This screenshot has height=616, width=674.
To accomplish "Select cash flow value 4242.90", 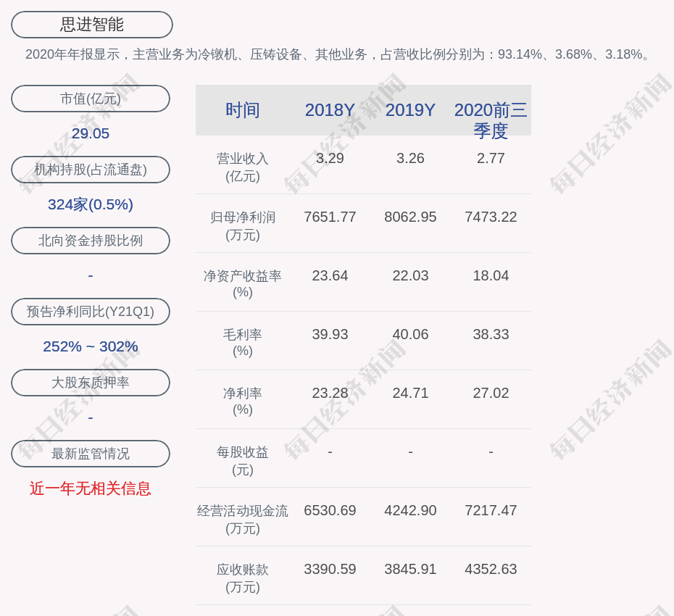I will (x=410, y=510).
